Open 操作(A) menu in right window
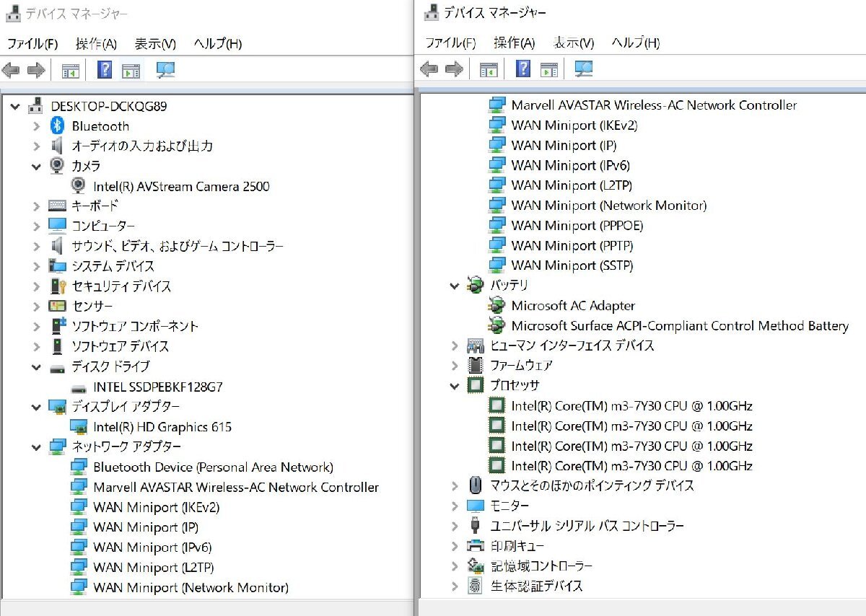This screenshot has width=866, height=616. [x=514, y=43]
